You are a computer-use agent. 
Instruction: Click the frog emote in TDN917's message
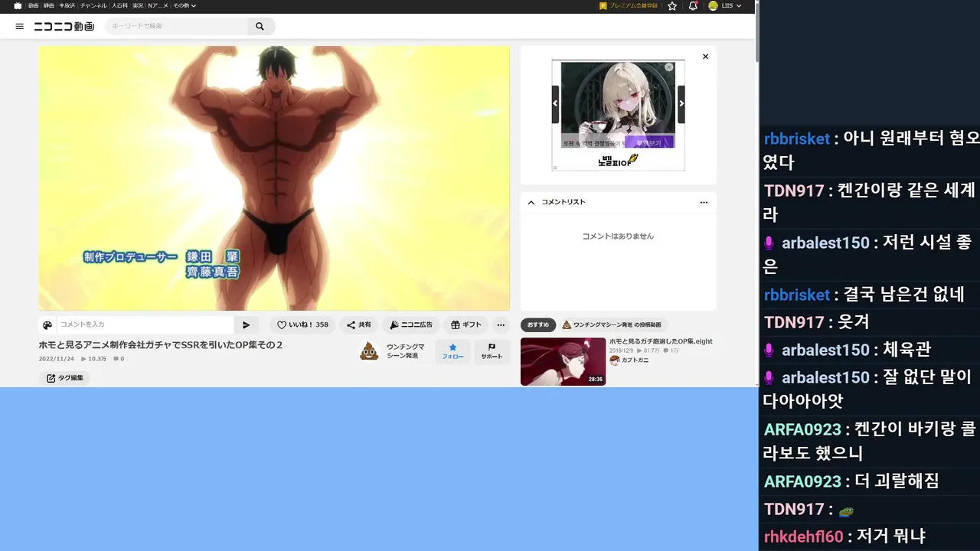[x=846, y=510]
